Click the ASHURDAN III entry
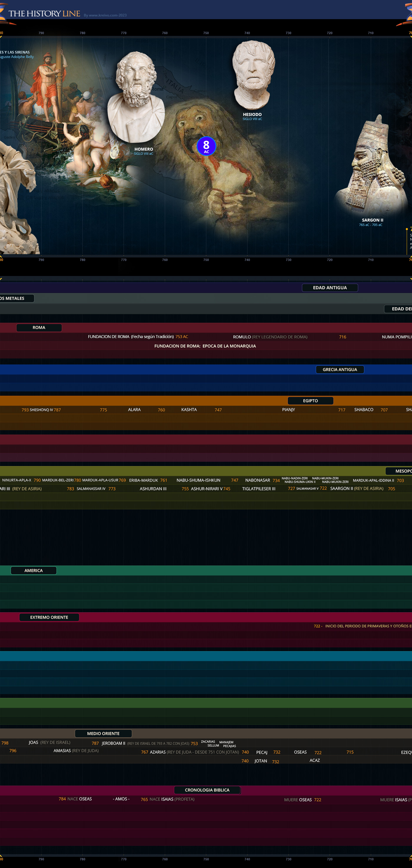The image size is (412, 868). [153, 489]
